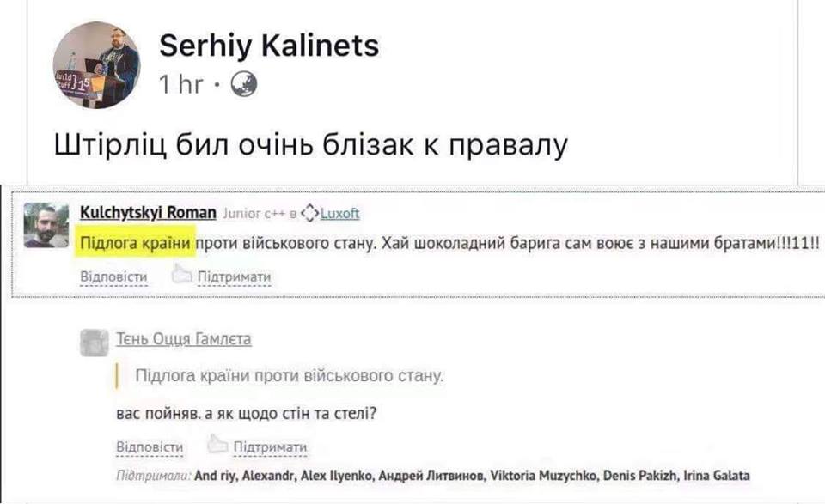Click the globe privacy icon beside the timestamp

244,84
